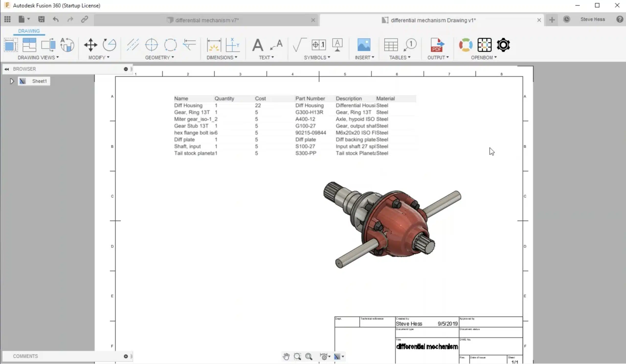626x364 pixels.
Task: Export drawing with the Output PDF icon
Action: 437,45
